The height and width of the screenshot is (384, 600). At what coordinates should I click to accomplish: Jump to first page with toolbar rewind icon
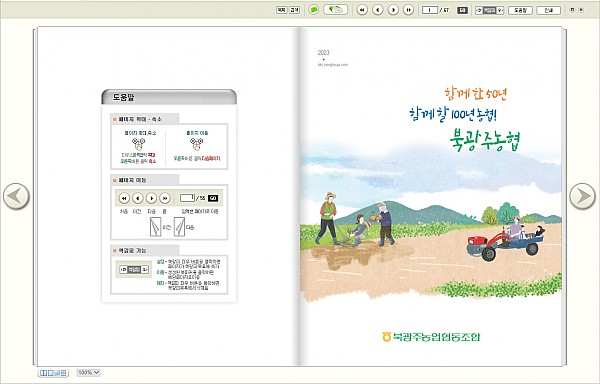[x=362, y=10]
